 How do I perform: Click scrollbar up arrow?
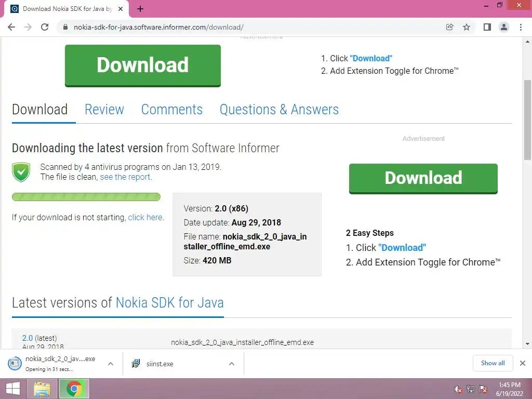pyautogui.click(x=527, y=42)
